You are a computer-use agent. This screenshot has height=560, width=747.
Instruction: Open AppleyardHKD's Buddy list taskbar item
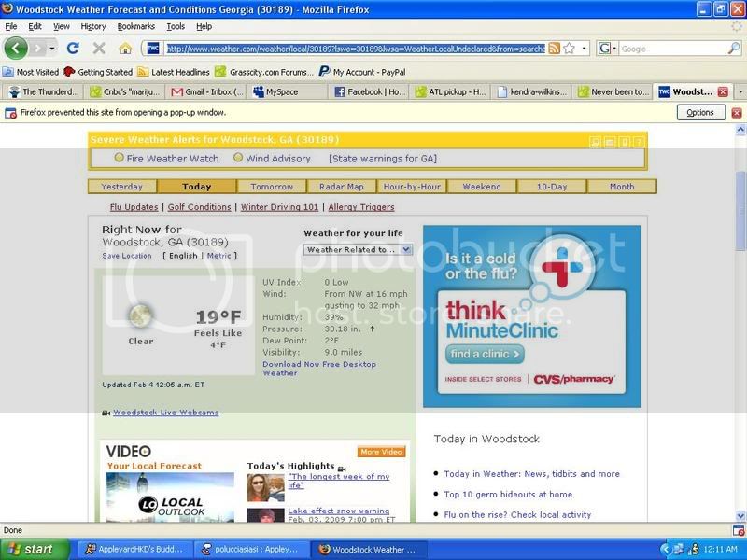(x=134, y=550)
